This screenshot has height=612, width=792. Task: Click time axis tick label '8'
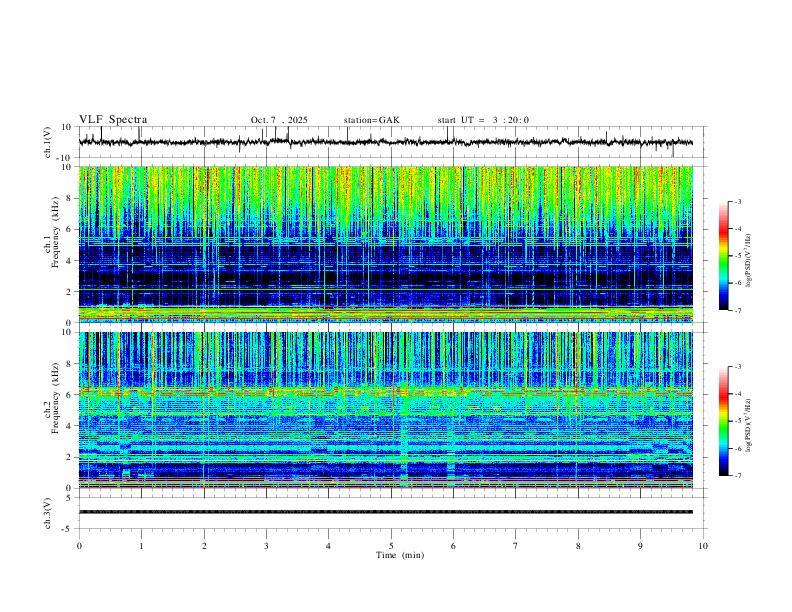578,546
